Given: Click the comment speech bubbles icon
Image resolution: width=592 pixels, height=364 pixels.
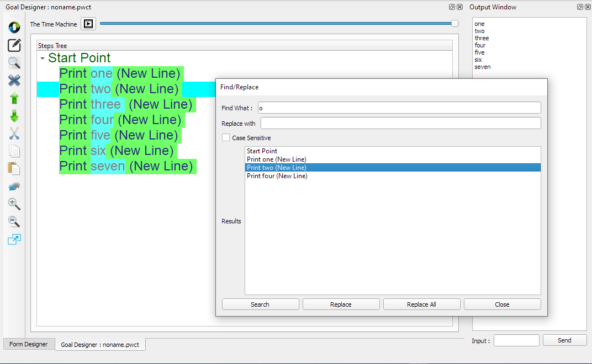Looking at the screenshot, I should pyautogui.click(x=14, y=186).
